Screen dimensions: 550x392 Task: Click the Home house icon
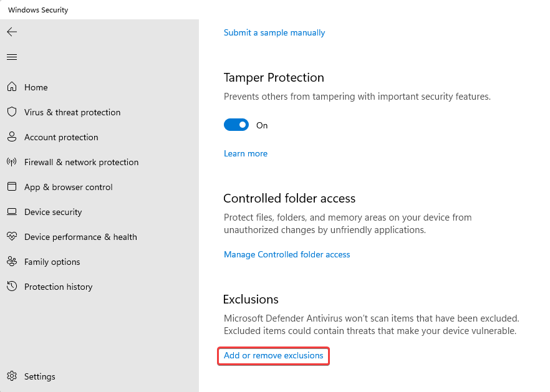tap(12, 87)
